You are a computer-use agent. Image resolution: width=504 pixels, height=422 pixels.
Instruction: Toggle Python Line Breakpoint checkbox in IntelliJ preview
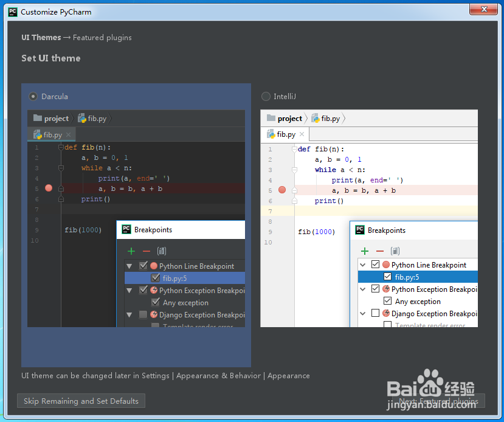pos(375,264)
